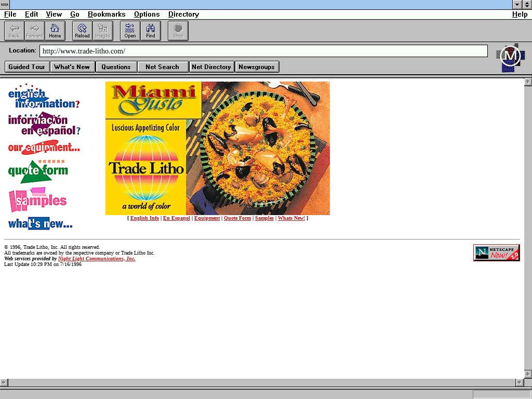This screenshot has width=532, height=399.
Task: Open the english information graphic link
Action: tap(43, 97)
